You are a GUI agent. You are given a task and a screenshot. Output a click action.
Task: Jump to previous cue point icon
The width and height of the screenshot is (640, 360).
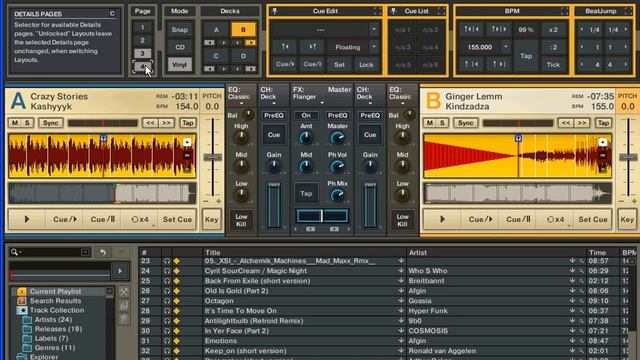pyautogui.click(x=285, y=47)
